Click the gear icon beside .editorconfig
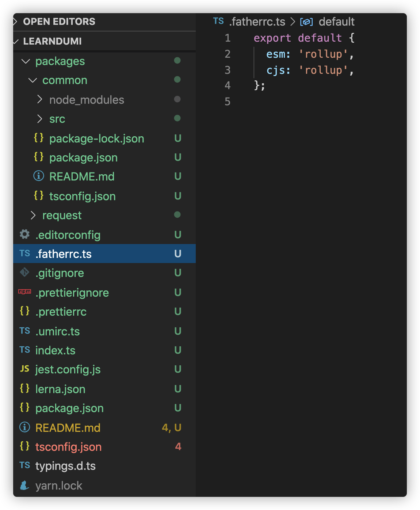Viewport: 420px width, 510px height. point(24,234)
